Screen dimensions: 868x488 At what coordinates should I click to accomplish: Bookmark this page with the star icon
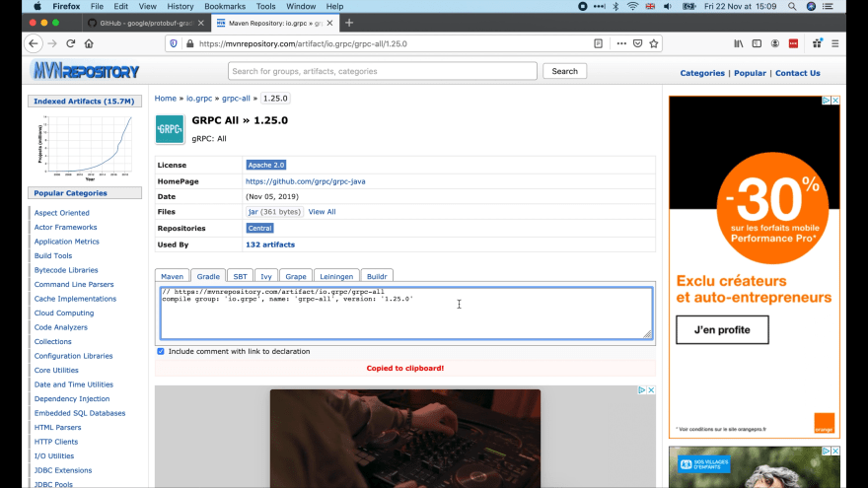[654, 43]
